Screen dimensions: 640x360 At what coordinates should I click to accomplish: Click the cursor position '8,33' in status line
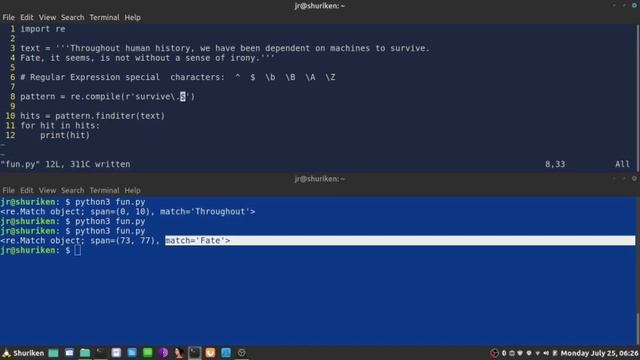[555, 164]
